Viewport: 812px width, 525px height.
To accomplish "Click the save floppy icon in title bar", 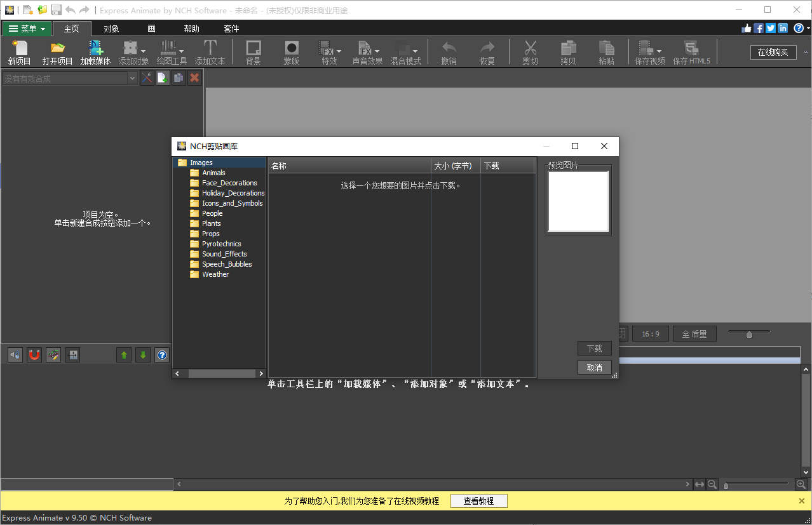I will (x=57, y=10).
